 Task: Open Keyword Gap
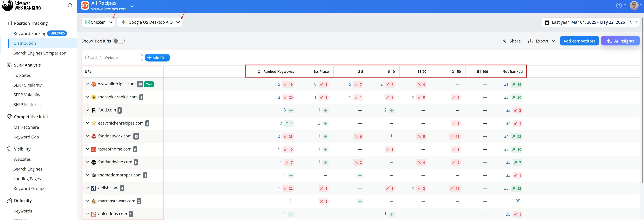(x=26, y=137)
